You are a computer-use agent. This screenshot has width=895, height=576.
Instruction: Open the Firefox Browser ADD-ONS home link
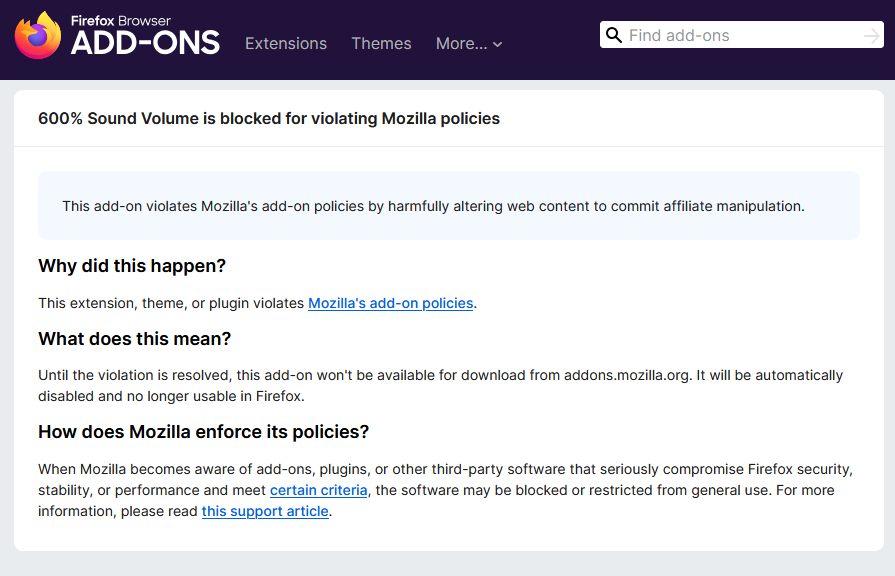[x=117, y=35]
